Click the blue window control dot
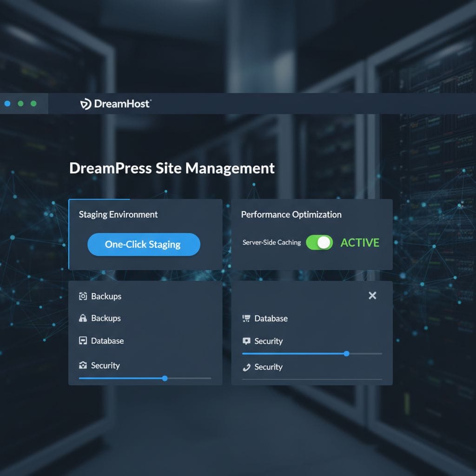 click(7, 104)
